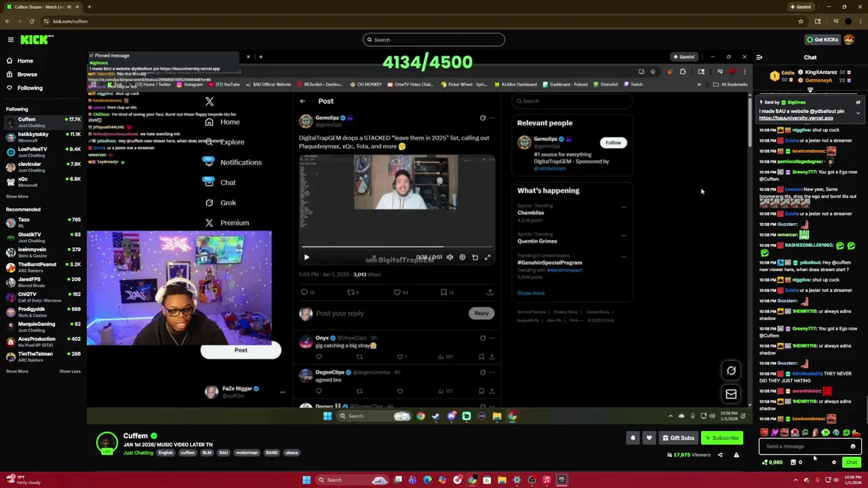
Task: Open the bauuniversity.vercel.app link
Action: [795, 118]
